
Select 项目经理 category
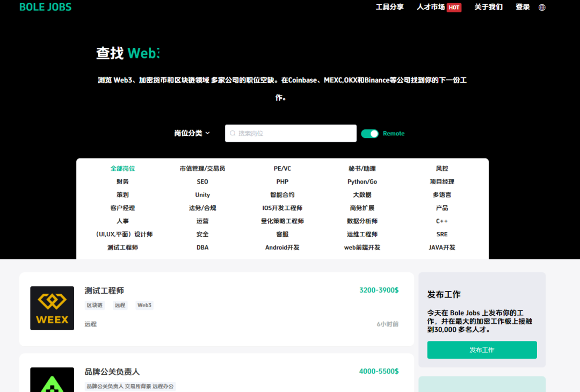pyautogui.click(x=442, y=182)
